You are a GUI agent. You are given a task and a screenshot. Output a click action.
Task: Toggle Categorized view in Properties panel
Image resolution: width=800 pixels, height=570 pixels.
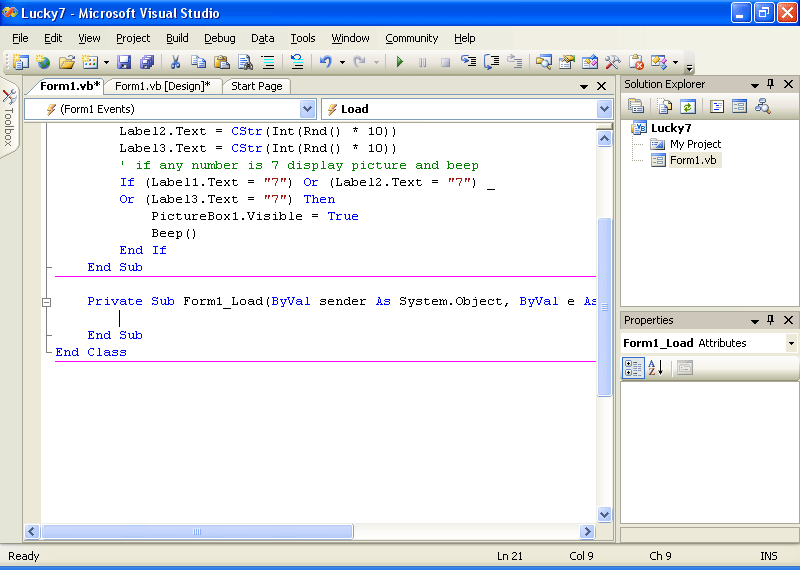633,368
